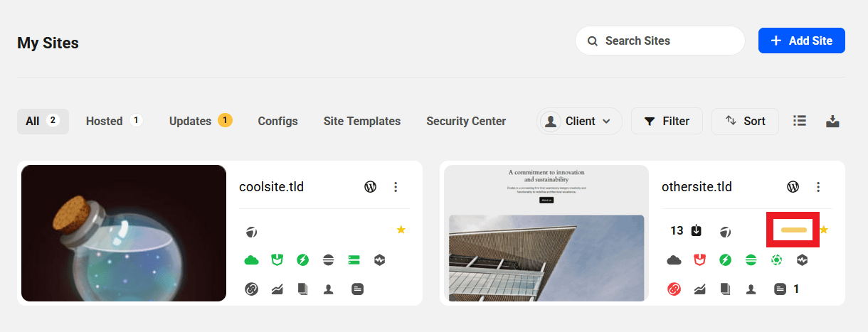Switch to list view layout
Viewport: 868px width, 332px height.
pyautogui.click(x=800, y=121)
